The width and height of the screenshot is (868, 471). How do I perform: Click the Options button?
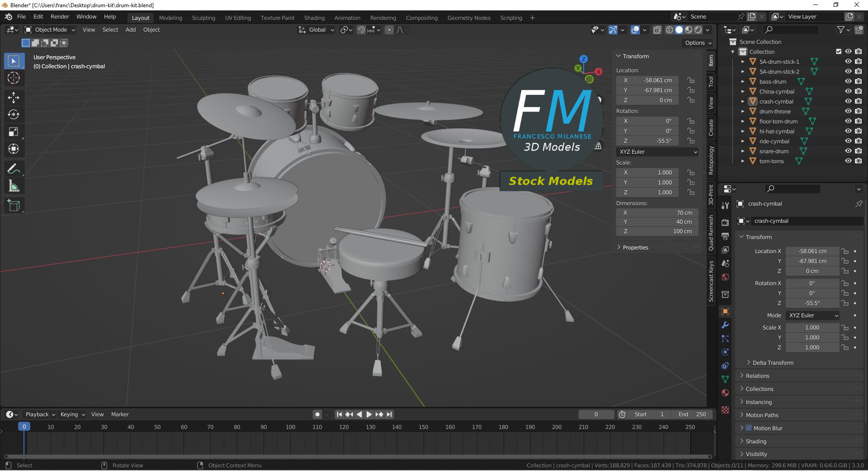click(x=698, y=43)
